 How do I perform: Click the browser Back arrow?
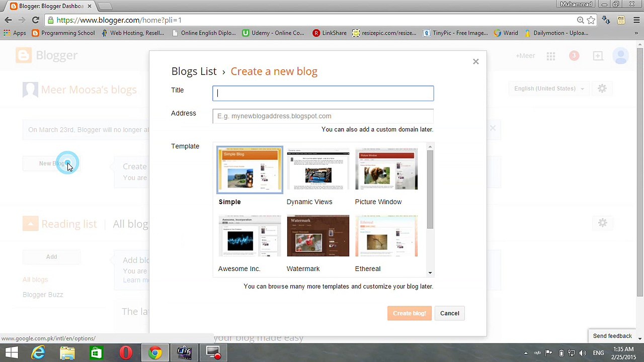click(x=8, y=20)
